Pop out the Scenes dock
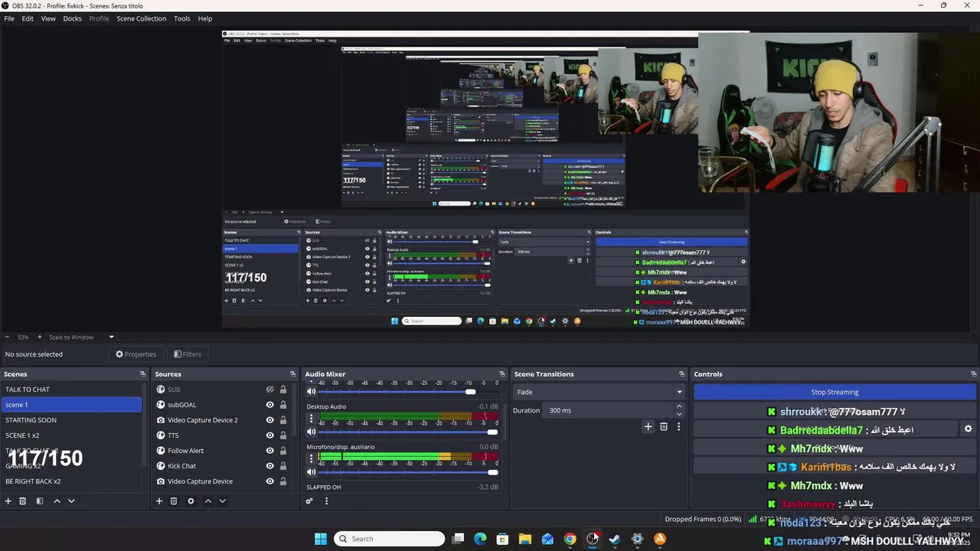Viewport: 980px width, 551px height. pos(142,374)
